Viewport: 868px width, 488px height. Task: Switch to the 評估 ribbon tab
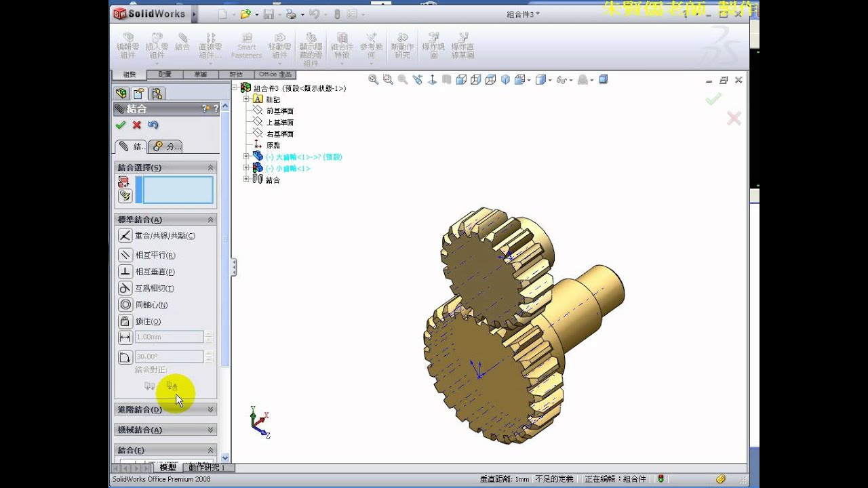pos(236,75)
